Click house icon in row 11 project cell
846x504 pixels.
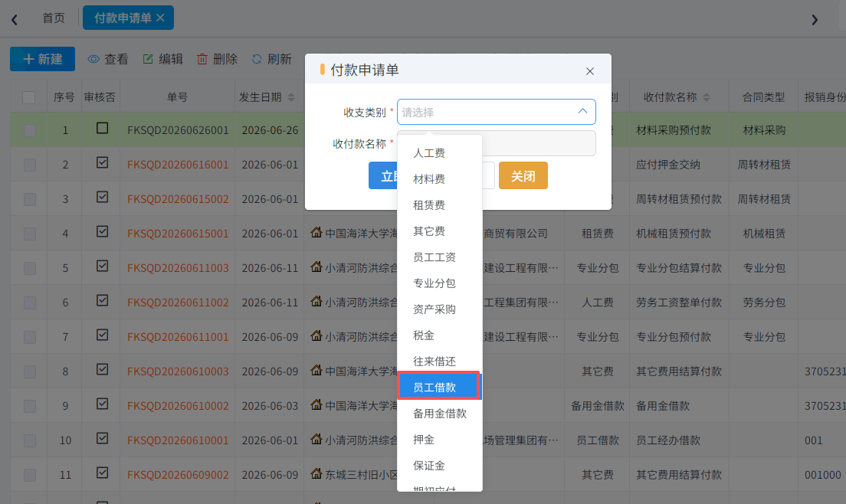[x=316, y=474]
